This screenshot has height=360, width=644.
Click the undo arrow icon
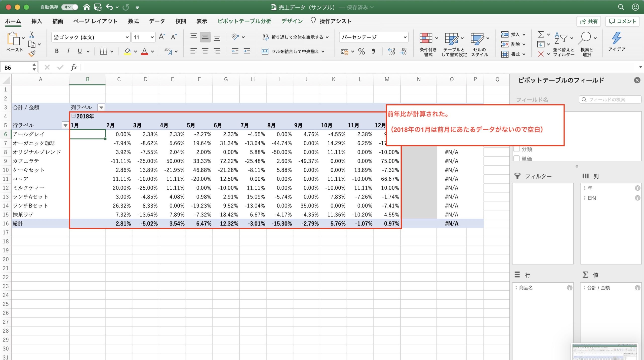[111, 8]
